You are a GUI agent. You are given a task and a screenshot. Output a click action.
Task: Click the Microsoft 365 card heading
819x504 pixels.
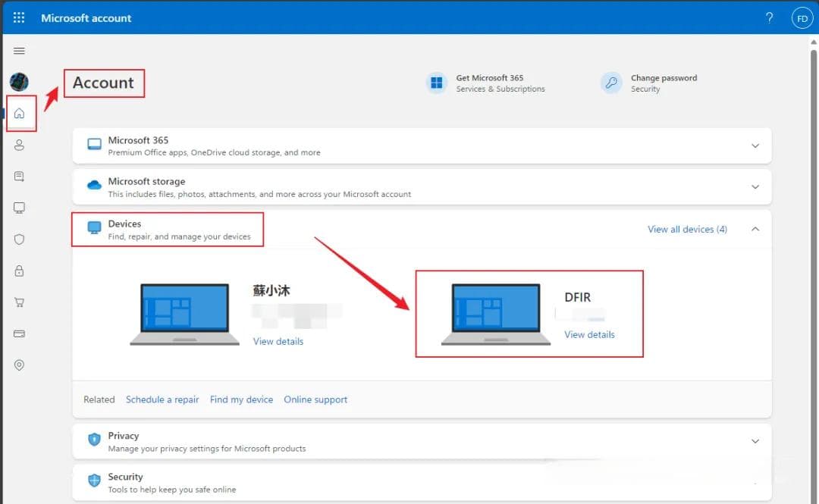(x=139, y=140)
